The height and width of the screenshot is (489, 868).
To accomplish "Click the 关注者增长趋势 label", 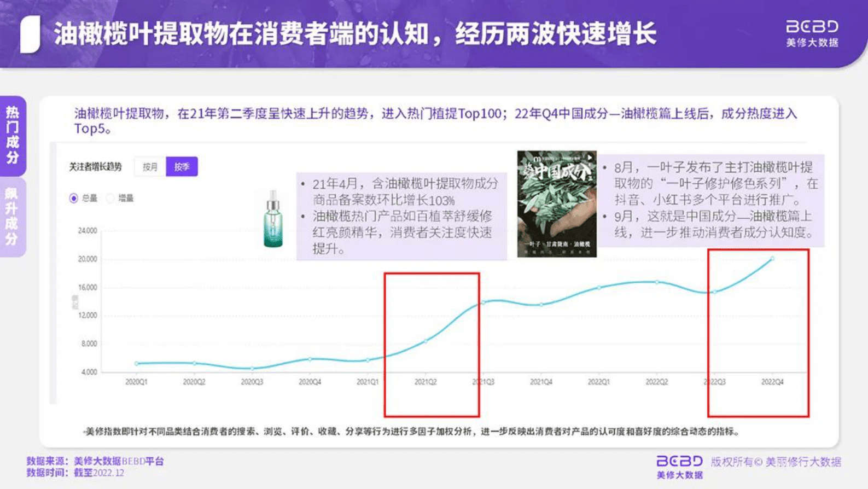I will point(95,167).
